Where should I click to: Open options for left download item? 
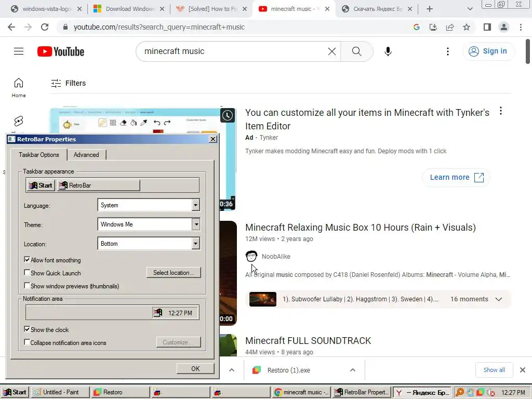[x=232, y=370]
